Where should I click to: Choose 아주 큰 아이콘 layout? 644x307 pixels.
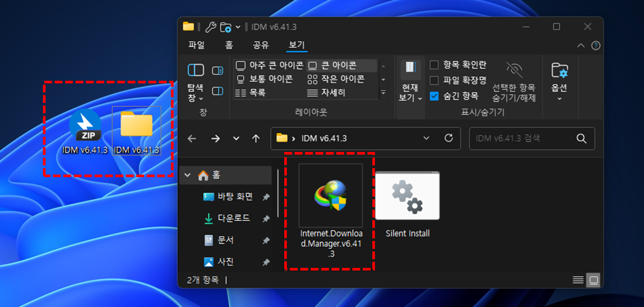point(269,66)
